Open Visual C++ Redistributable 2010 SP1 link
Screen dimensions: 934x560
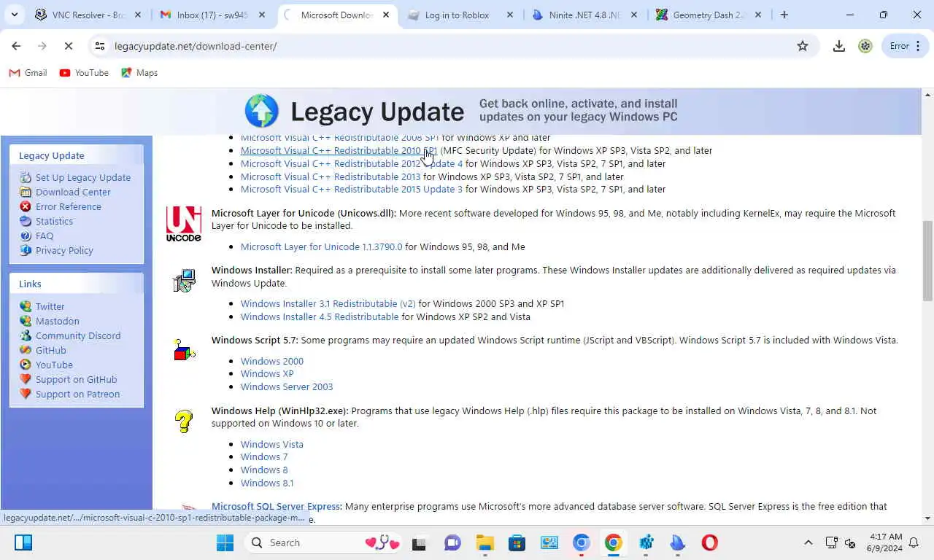[x=339, y=150]
